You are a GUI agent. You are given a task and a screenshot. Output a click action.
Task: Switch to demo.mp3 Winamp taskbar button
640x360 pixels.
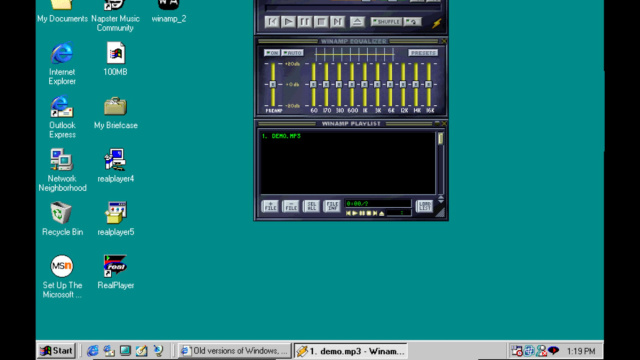pos(350,351)
